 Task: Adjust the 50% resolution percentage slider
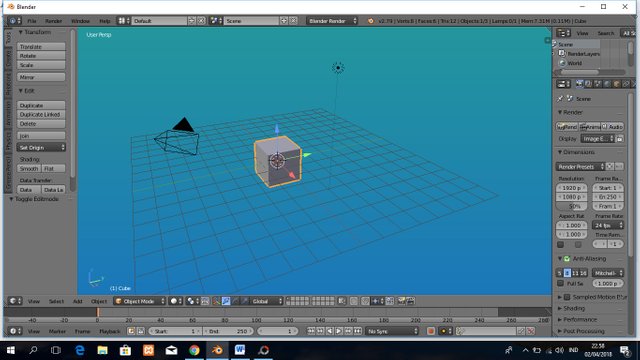(x=572, y=206)
